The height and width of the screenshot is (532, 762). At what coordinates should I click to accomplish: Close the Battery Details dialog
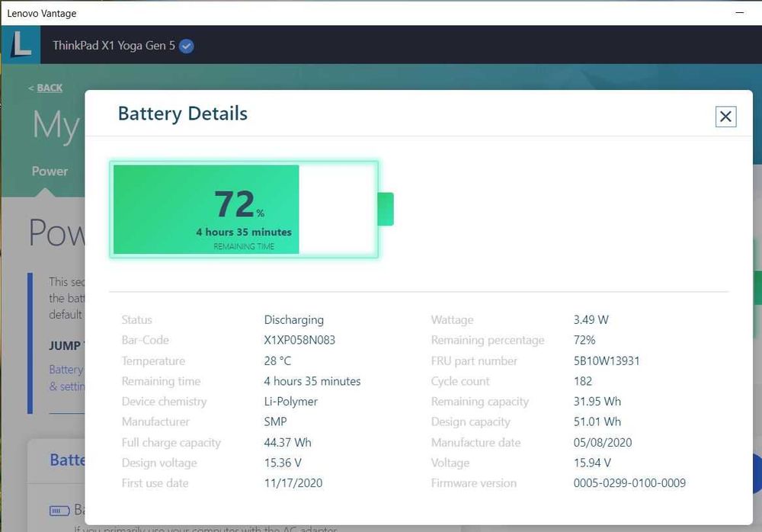725,117
